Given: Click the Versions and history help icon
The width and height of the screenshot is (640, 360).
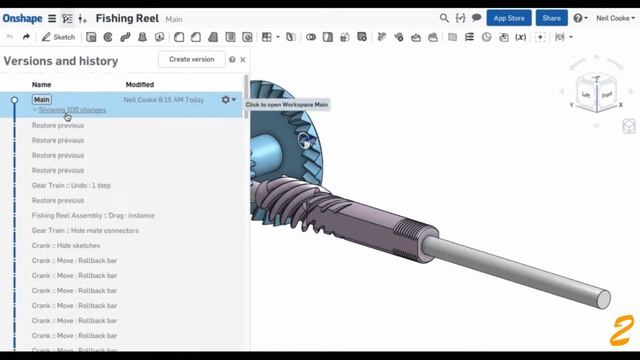Looking at the screenshot, I should pyautogui.click(x=232, y=60).
